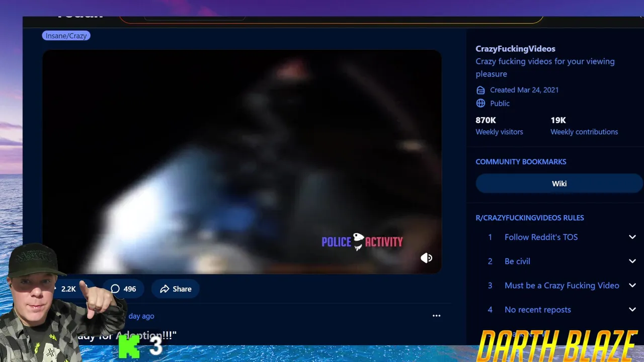This screenshot has height=362, width=644.
Task: Open the post's three-dot options menu
Action: pyautogui.click(x=436, y=316)
